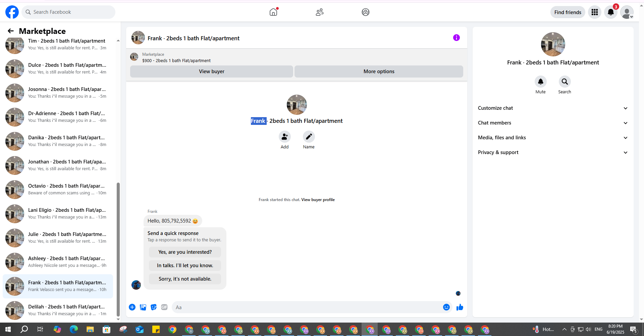Screen dimensions: 644x336
Task: Choose a sticker from the sticker icon
Action: (x=154, y=307)
